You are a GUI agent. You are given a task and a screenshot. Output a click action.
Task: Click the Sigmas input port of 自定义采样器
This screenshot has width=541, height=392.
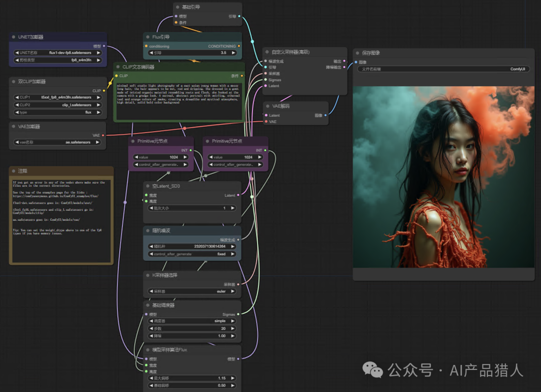(x=265, y=80)
